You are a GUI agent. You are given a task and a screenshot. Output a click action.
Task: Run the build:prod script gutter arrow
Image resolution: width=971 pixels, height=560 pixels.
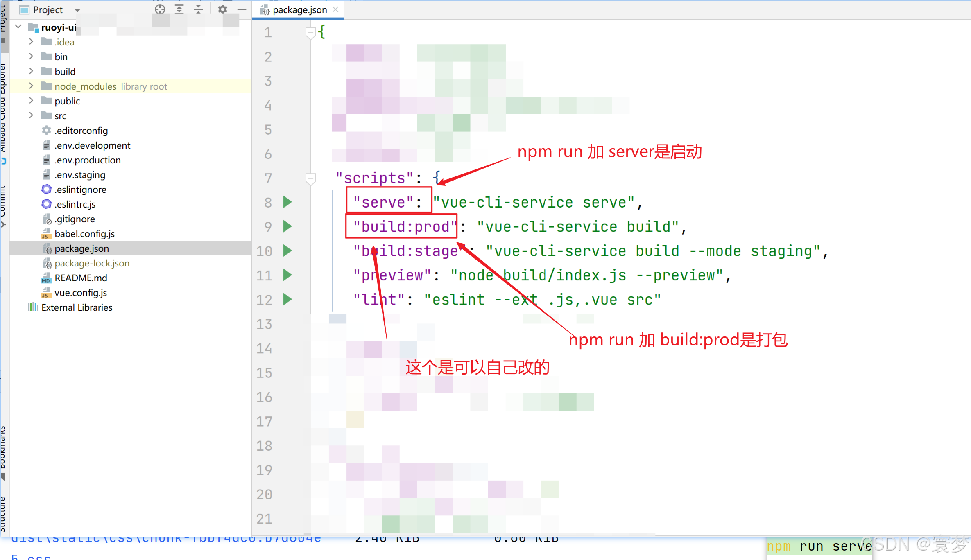tap(287, 226)
